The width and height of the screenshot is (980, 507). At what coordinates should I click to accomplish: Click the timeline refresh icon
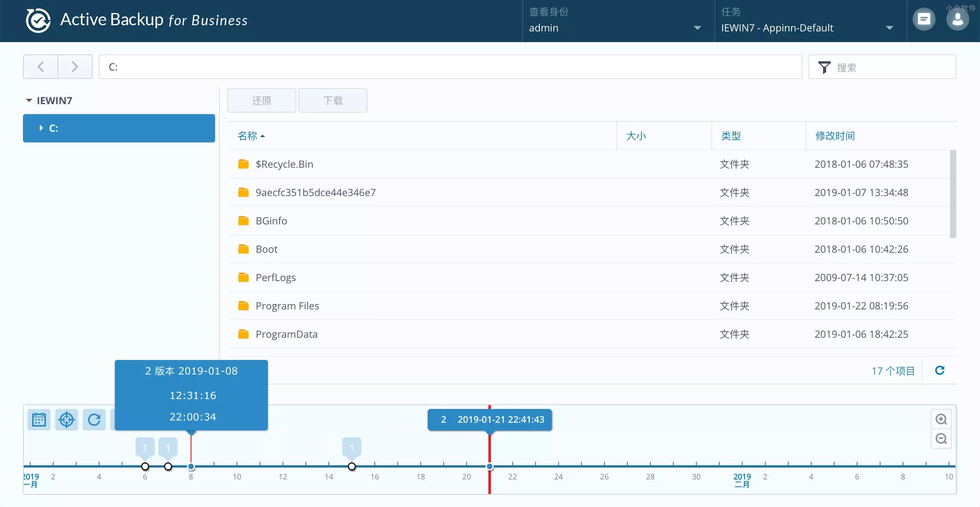coord(94,420)
